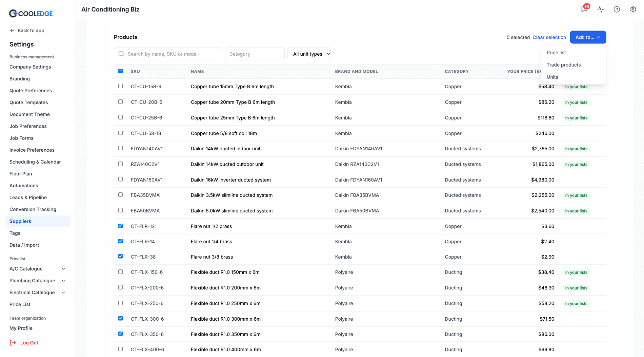Open the help question mark icon
The height and width of the screenshot is (357, 644).
(617, 10)
